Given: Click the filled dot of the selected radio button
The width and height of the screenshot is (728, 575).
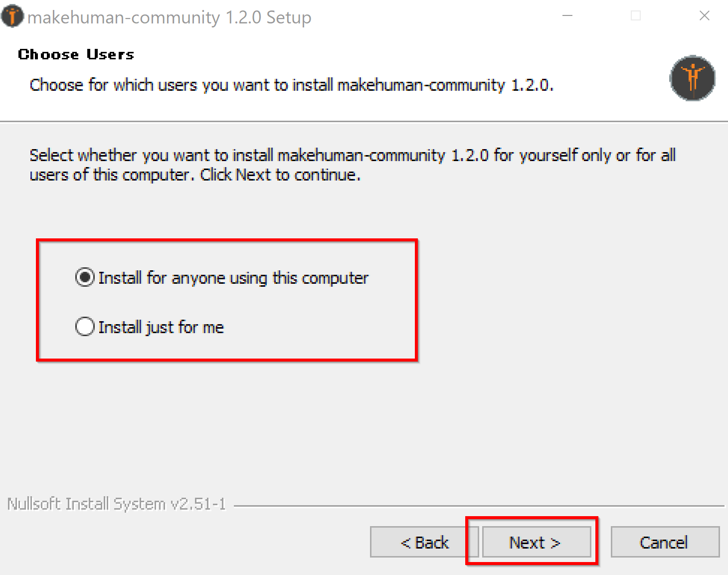Looking at the screenshot, I should point(85,277).
